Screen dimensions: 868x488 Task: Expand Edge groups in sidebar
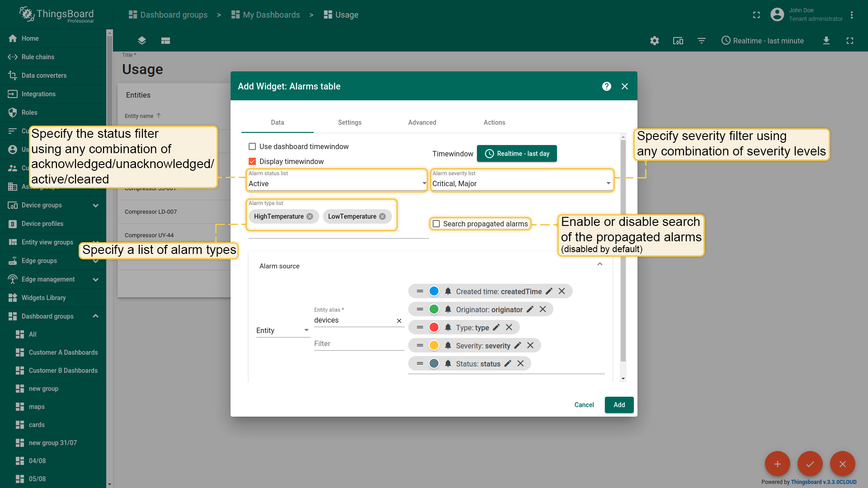click(96, 261)
